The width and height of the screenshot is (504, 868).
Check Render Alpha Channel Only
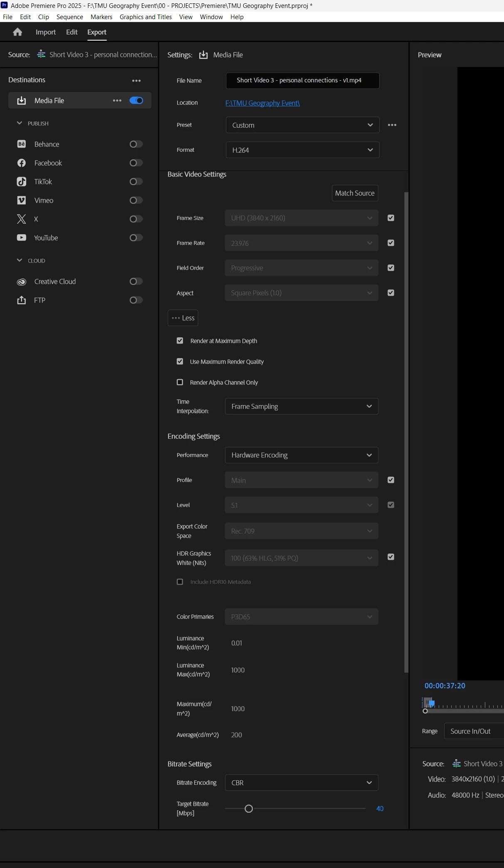tap(180, 382)
